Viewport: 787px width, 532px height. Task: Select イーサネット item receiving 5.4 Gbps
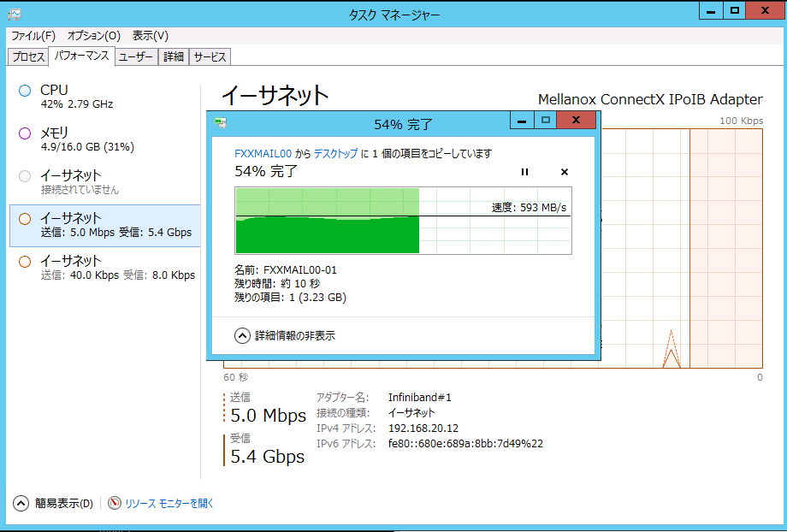pyautogui.click(x=105, y=225)
